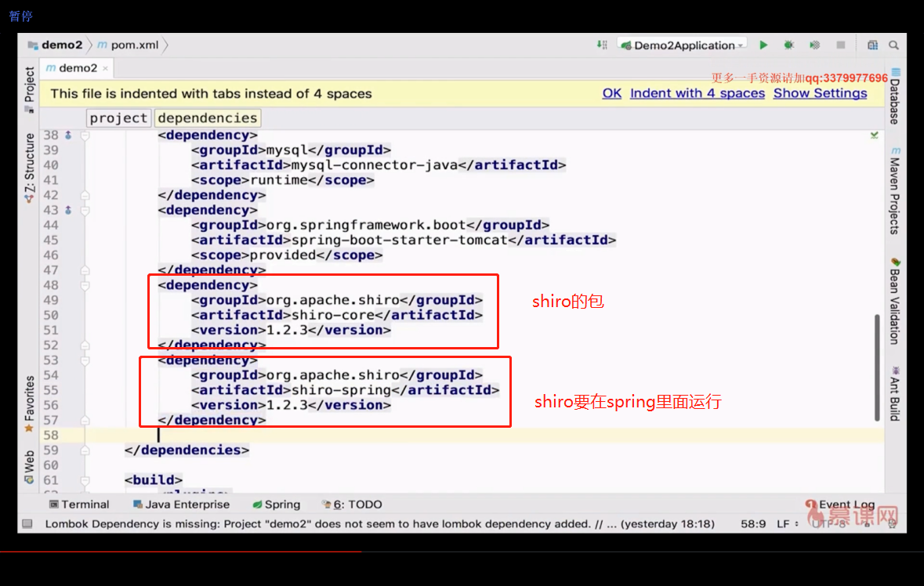
Task: Collapse dependencies end fold at line 59
Action: point(85,450)
